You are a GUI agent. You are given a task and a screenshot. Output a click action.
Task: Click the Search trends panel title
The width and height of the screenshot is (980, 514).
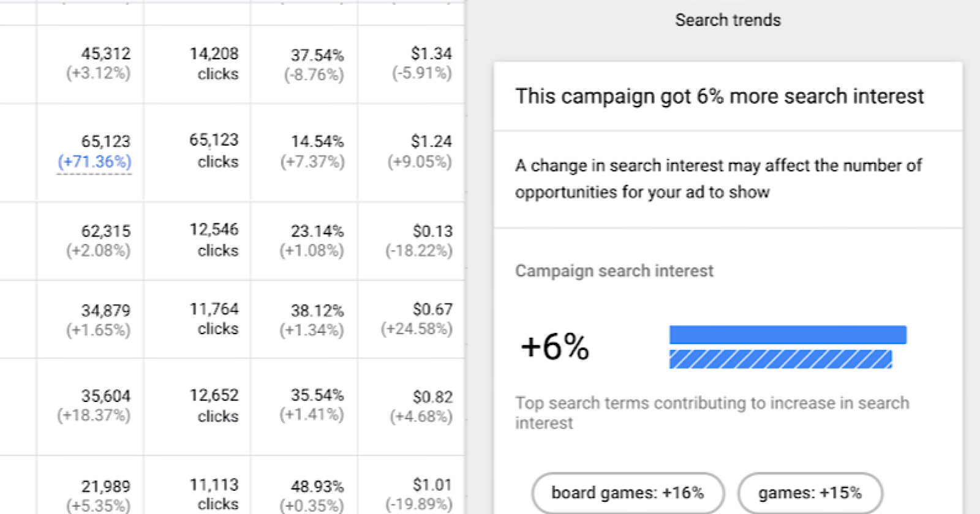(x=727, y=19)
